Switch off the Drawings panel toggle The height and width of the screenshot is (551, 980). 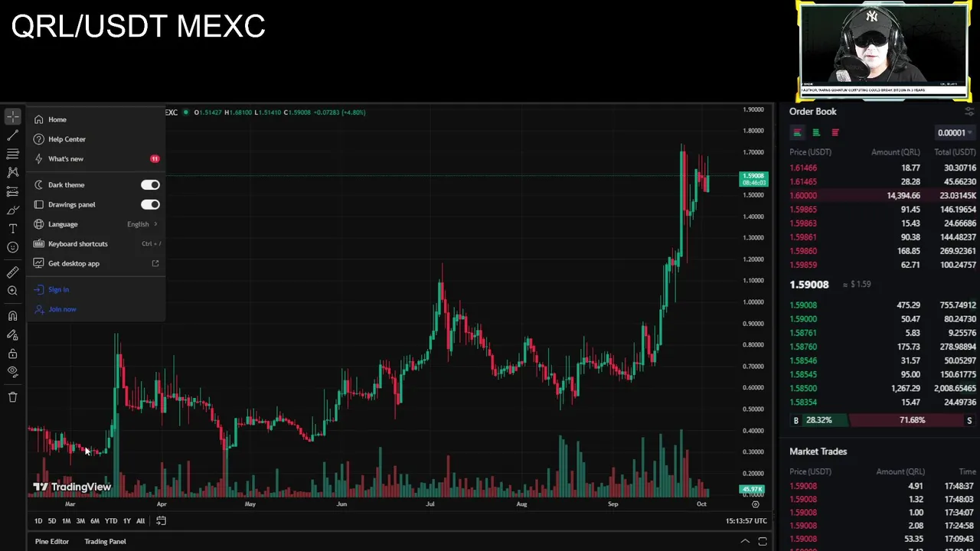pos(150,204)
